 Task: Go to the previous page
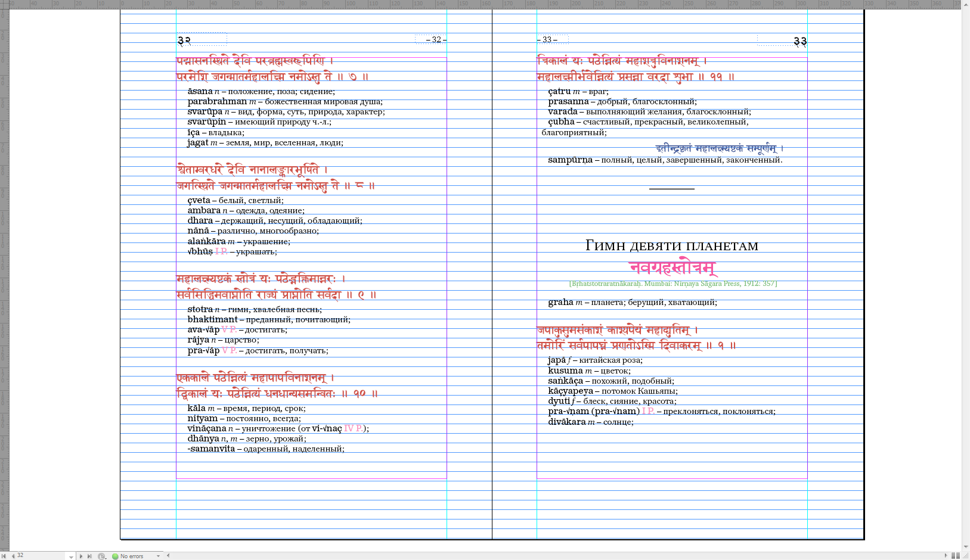click(x=13, y=556)
